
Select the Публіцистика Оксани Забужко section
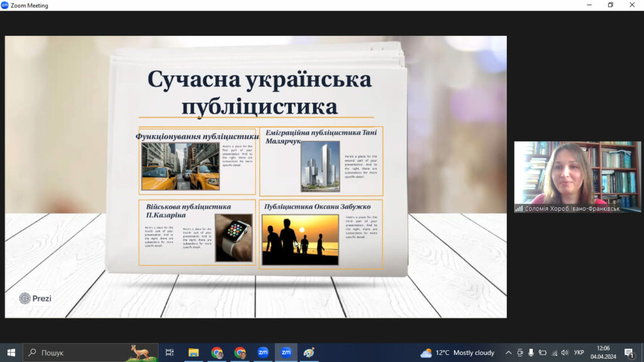pyautogui.click(x=317, y=206)
